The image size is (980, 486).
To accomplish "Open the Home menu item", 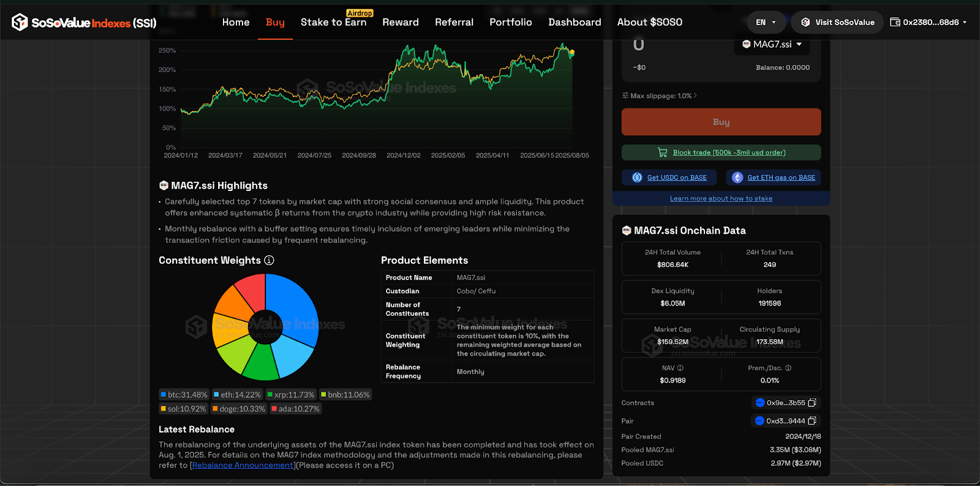I will click(x=236, y=22).
